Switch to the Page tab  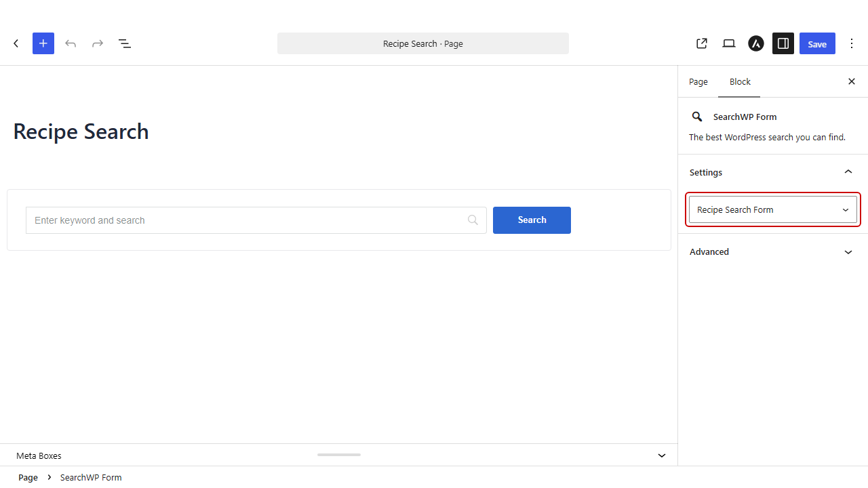tap(698, 81)
